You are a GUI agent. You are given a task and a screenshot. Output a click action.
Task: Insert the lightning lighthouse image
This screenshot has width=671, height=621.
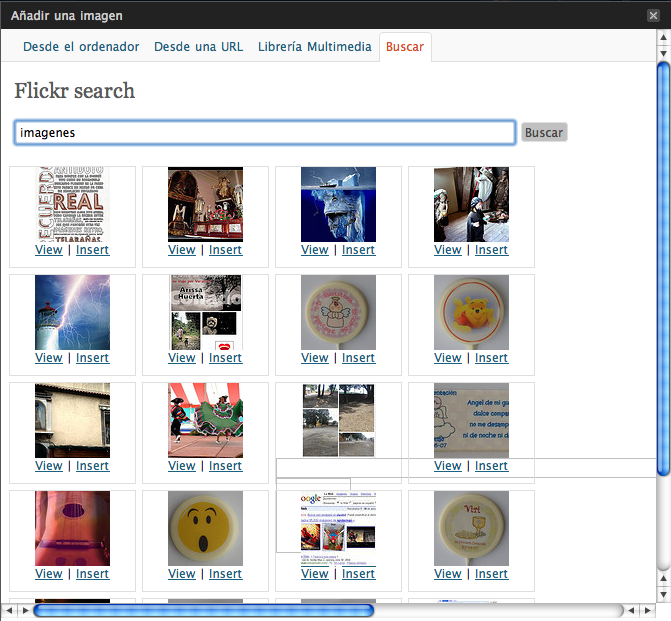click(92, 358)
